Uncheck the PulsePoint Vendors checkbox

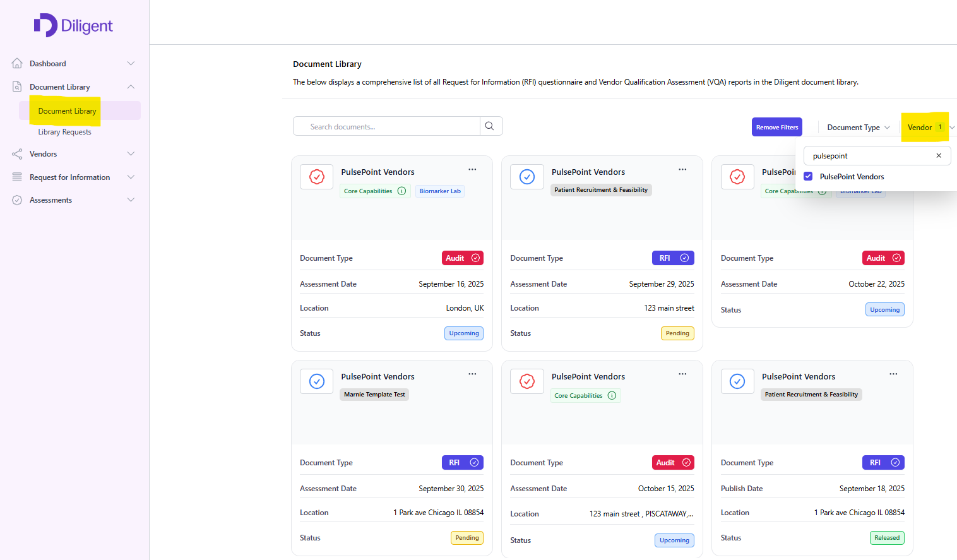(x=808, y=176)
